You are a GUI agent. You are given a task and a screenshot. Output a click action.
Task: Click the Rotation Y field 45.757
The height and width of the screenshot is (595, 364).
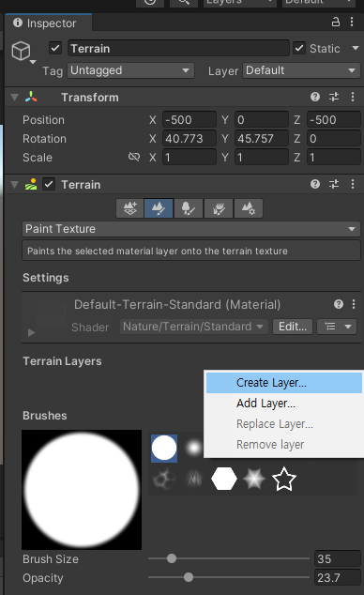(x=262, y=138)
